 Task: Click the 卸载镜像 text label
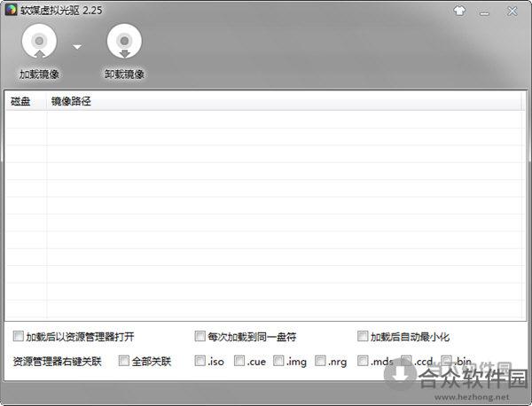[x=124, y=74]
